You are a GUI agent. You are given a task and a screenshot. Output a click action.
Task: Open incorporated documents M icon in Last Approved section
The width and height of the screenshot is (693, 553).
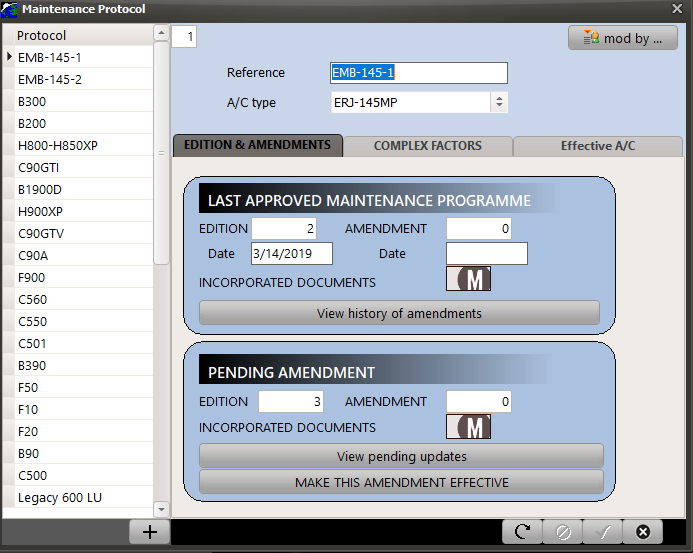[468, 279]
